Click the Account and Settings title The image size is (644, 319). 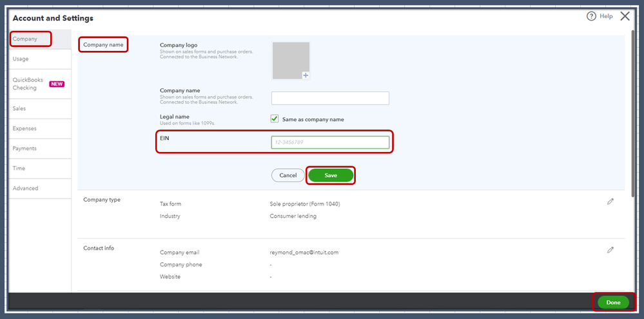coord(53,18)
